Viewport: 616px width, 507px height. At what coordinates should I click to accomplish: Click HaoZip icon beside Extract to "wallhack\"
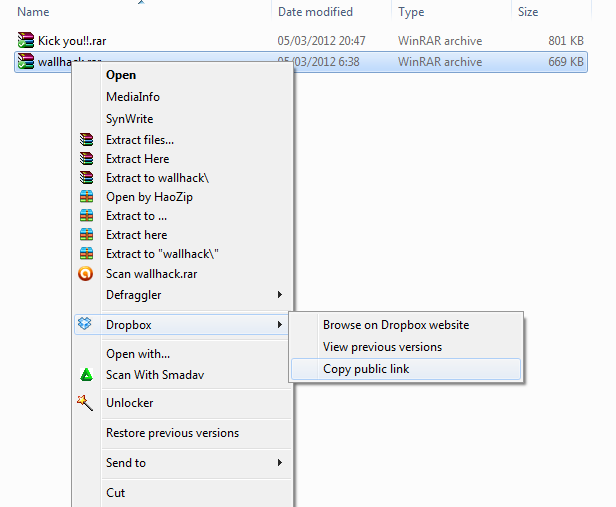click(x=86, y=254)
